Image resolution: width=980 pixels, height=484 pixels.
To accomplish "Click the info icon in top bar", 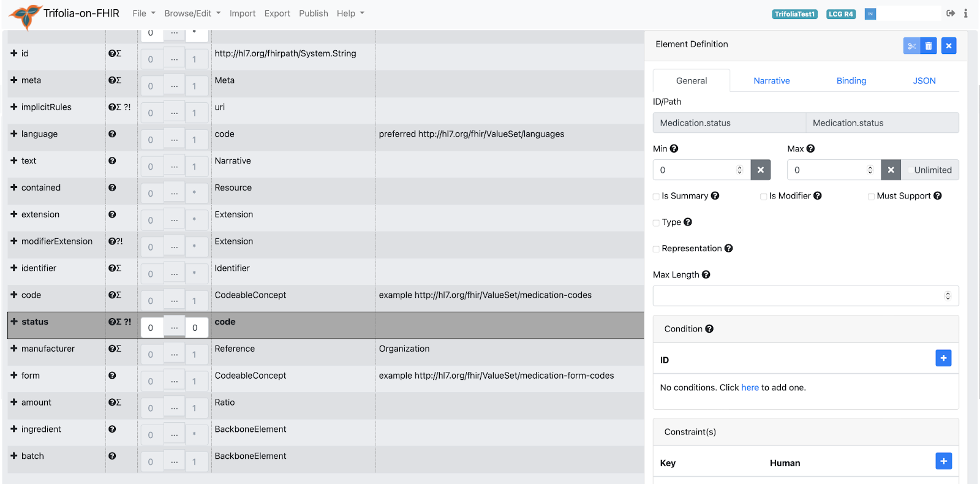I will pyautogui.click(x=966, y=13).
